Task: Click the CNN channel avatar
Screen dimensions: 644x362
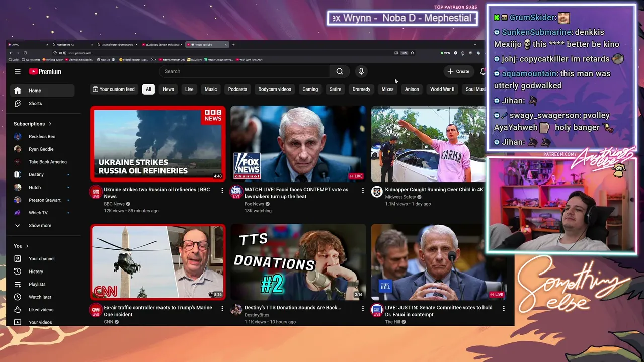Action: [96, 310]
